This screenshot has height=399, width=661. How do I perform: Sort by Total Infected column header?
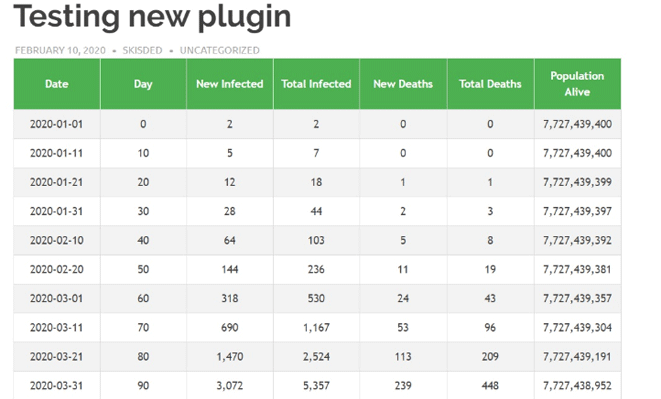point(316,84)
